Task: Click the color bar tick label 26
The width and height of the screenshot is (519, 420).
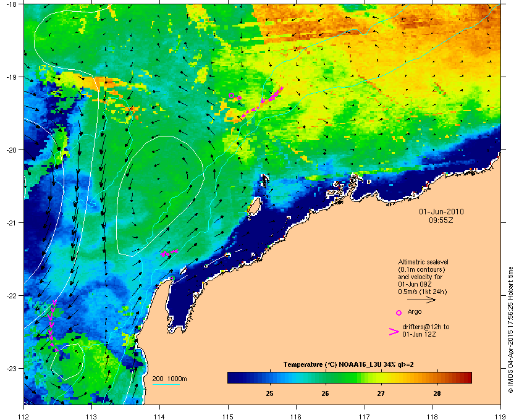Action: click(x=326, y=393)
